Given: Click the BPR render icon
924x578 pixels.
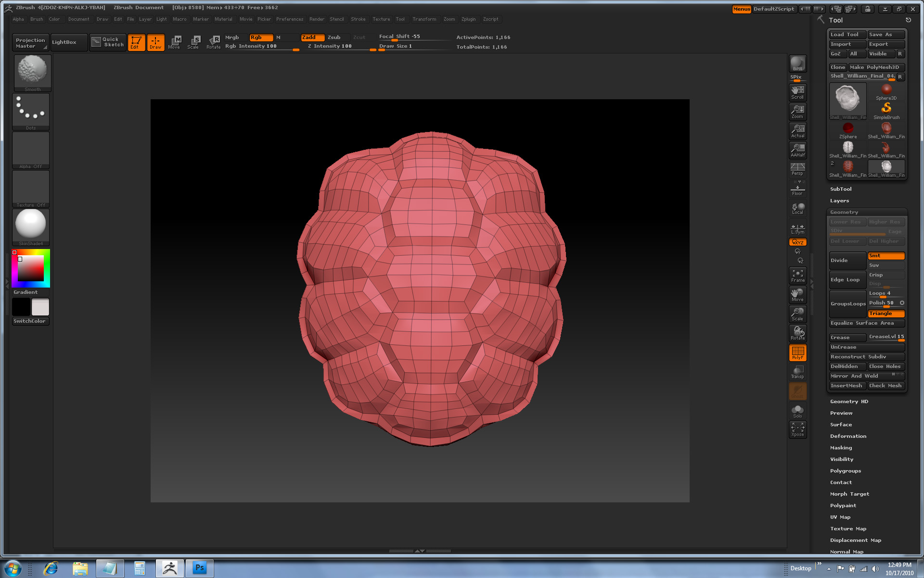Looking at the screenshot, I should coord(797,64).
